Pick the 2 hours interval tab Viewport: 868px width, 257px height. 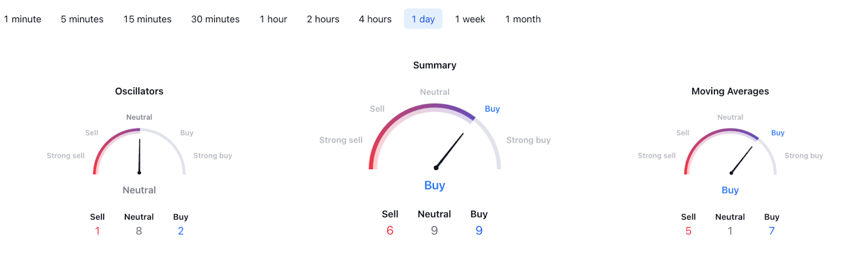[323, 19]
